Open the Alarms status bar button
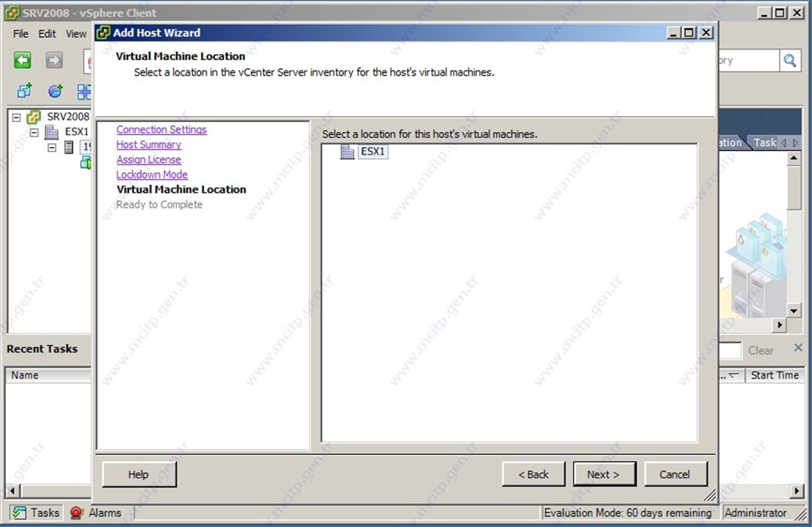 click(x=96, y=513)
